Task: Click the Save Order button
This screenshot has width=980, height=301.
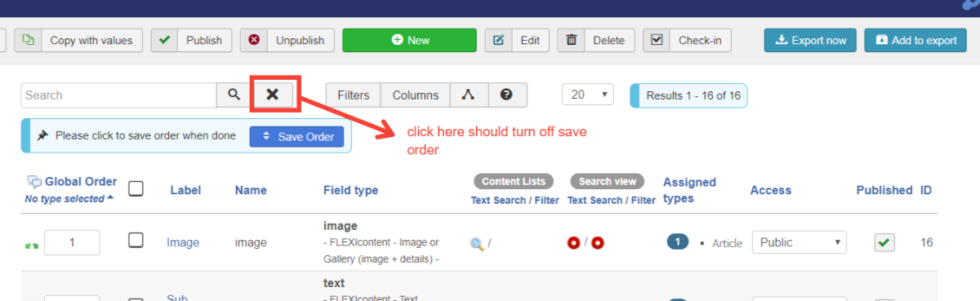Action: click(296, 136)
